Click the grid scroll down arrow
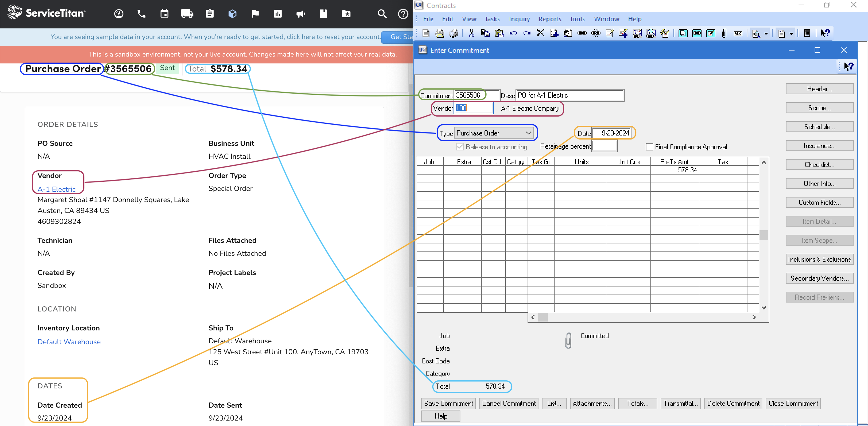The height and width of the screenshot is (426, 868). (764, 308)
